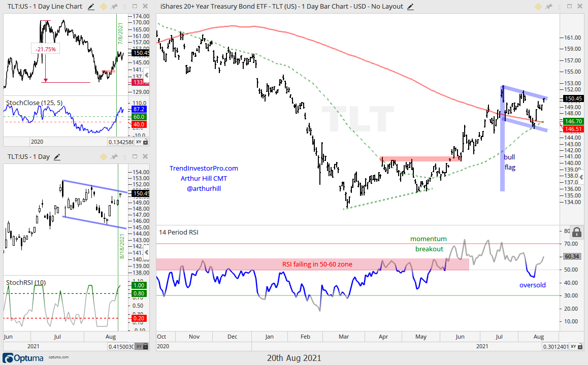The height and width of the screenshot is (365, 588).
Task: Close the TLT:US 1 Day Line Chart panel
Action: pyautogui.click(x=145, y=7)
